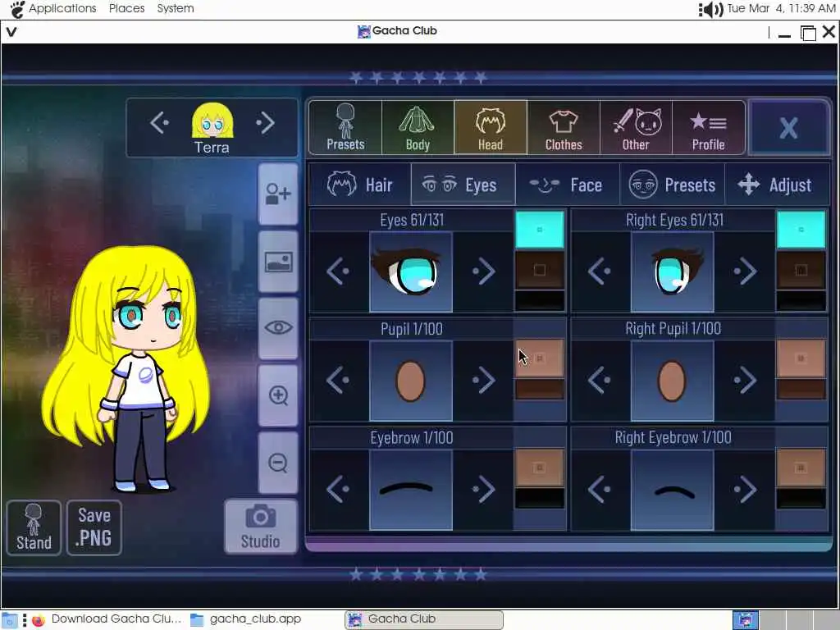This screenshot has width=840, height=630.
Task: Select previous Eyes style
Action: click(x=338, y=272)
